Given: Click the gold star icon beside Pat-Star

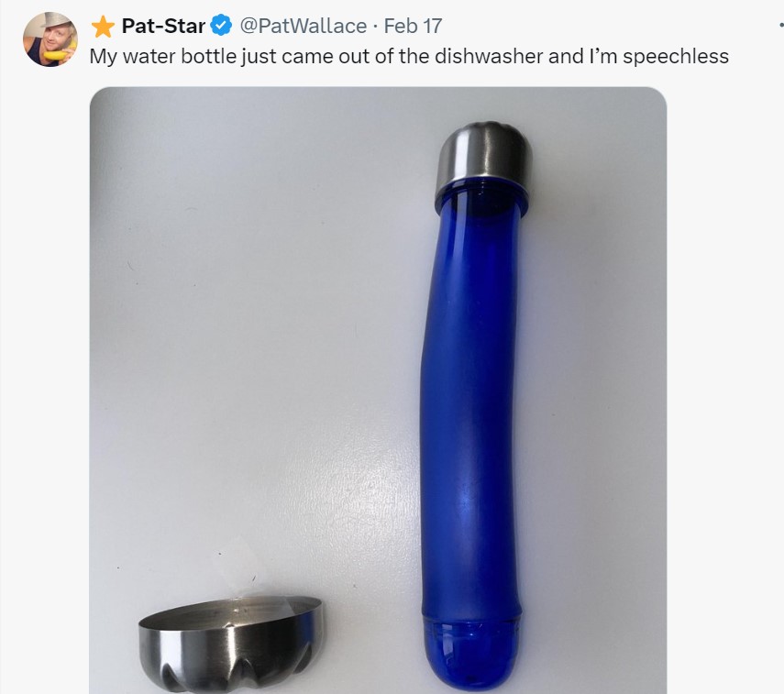Looking at the screenshot, I should (x=103, y=27).
